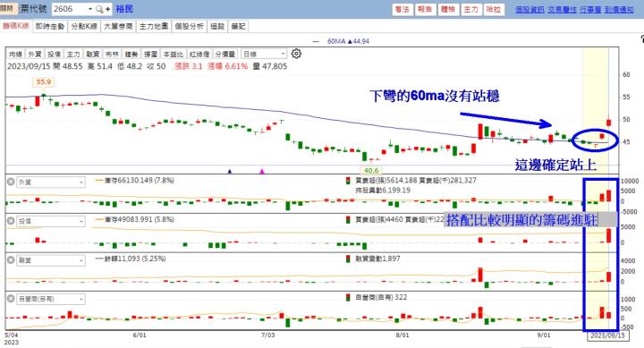Click the 量 47,805 volume value
The height and width of the screenshot is (348, 644).
click(x=270, y=66)
